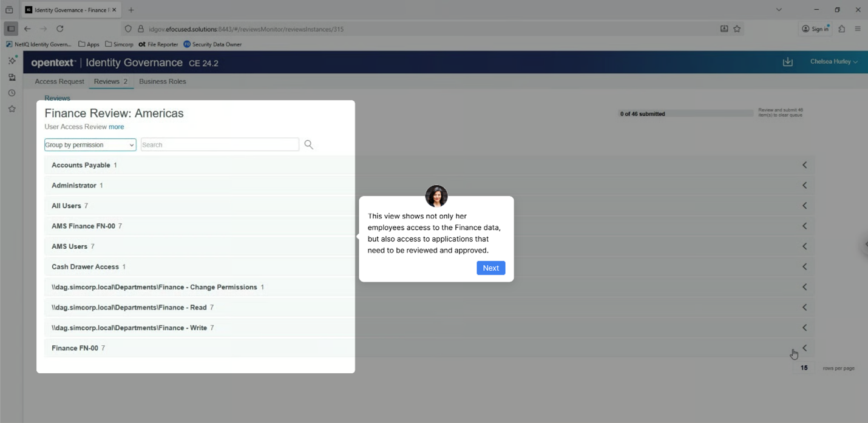Open the Group by permission dropdown
The width and height of the screenshot is (868, 423).
(x=90, y=144)
